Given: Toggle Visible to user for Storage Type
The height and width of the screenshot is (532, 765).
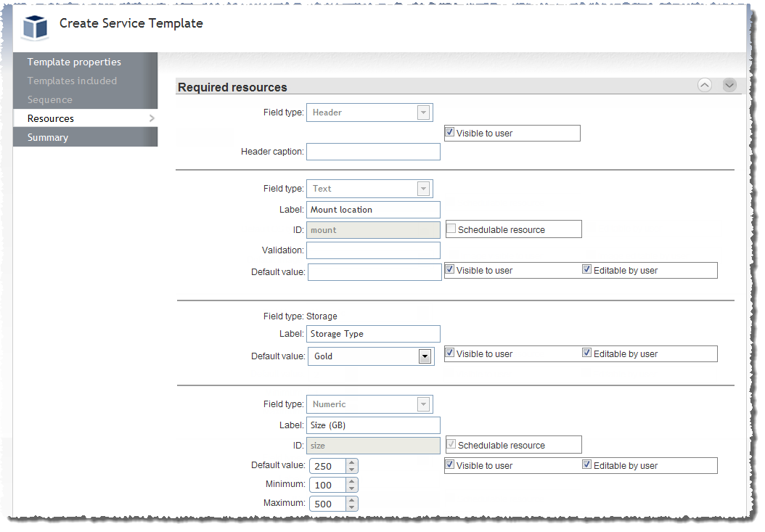Looking at the screenshot, I should click(x=450, y=353).
